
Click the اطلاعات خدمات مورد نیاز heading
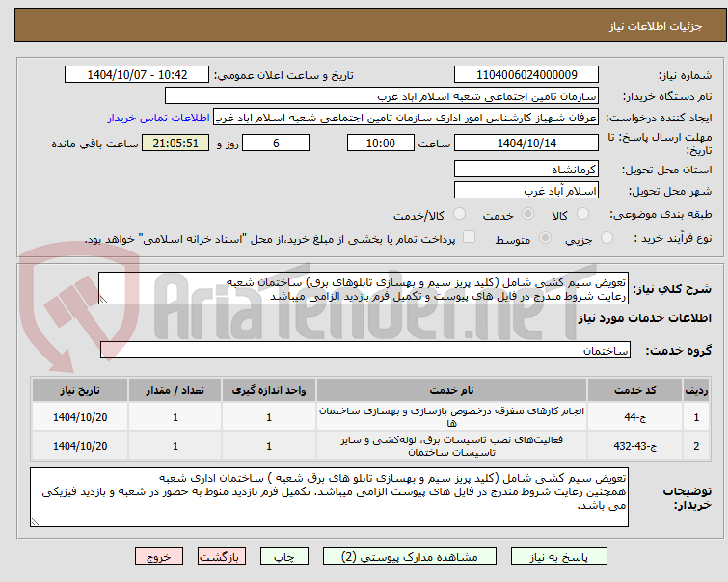pyautogui.click(x=644, y=318)
